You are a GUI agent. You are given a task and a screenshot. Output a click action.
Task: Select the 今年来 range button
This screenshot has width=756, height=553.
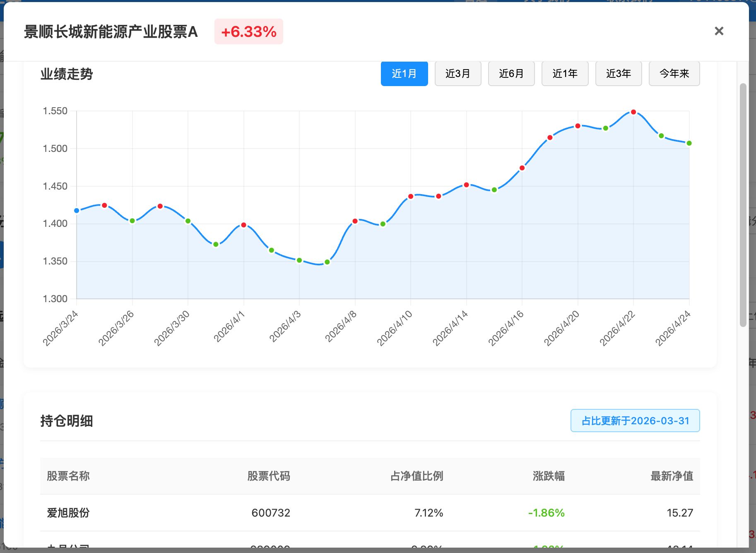point(674,74)
